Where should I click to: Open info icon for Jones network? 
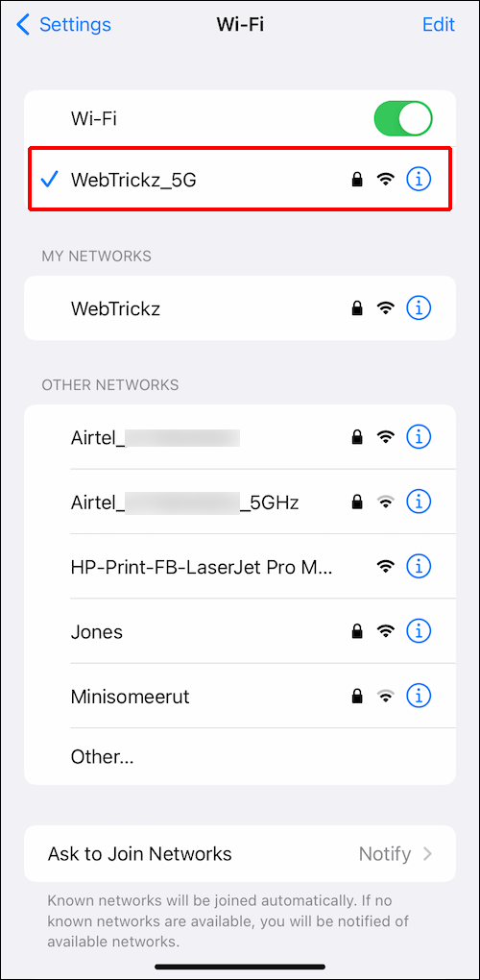[x=419, y=631]
